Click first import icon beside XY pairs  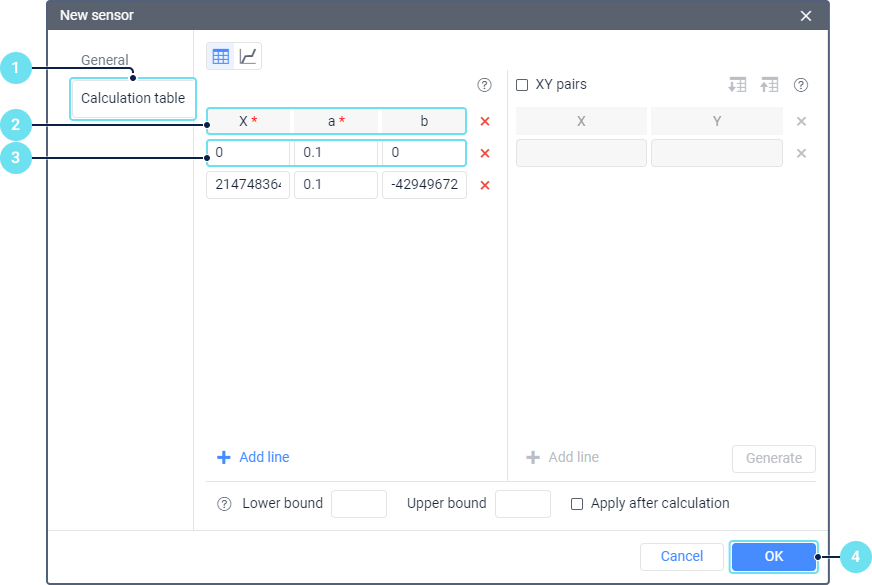pyautogui.click(x=737, y=85)
